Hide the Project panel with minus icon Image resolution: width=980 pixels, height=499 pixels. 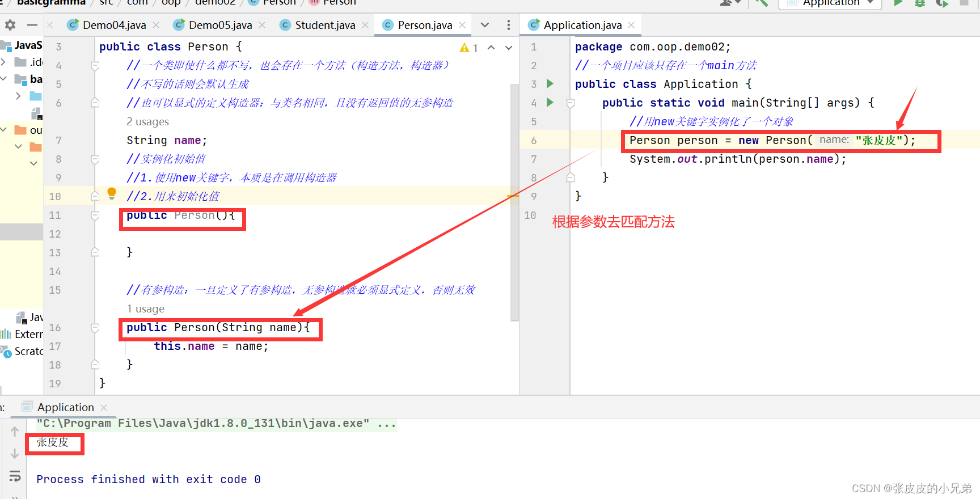click(32, 25)
